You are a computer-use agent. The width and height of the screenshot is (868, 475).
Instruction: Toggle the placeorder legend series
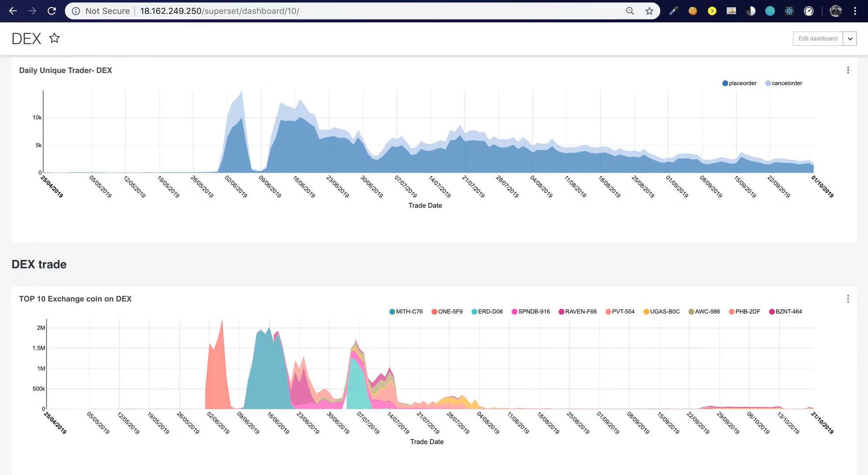[x=739, y=83]
